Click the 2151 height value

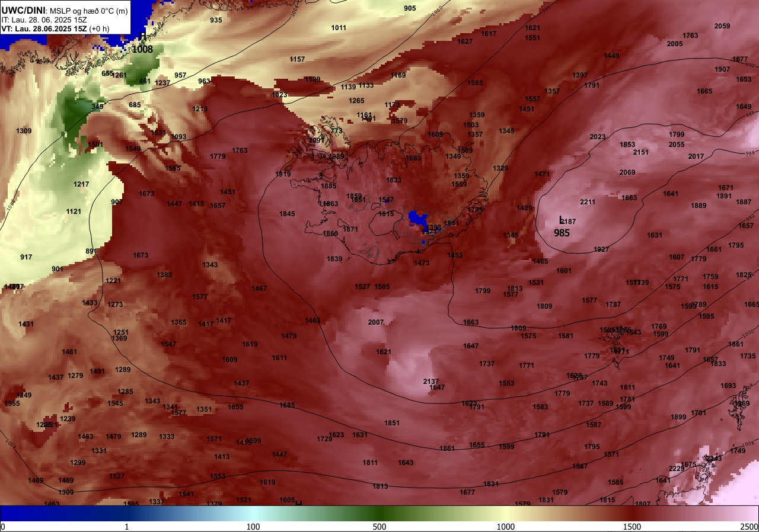[641, 152]
